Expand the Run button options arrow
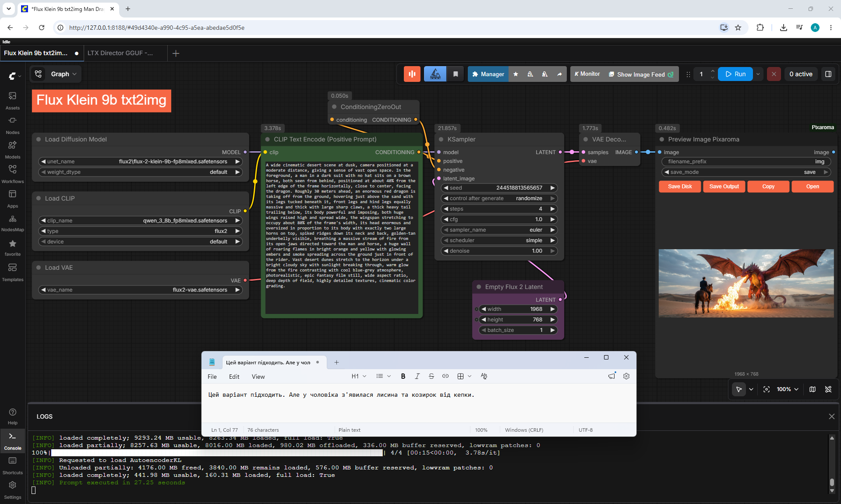This screenshot has height=504, width=841. point(758,74)
